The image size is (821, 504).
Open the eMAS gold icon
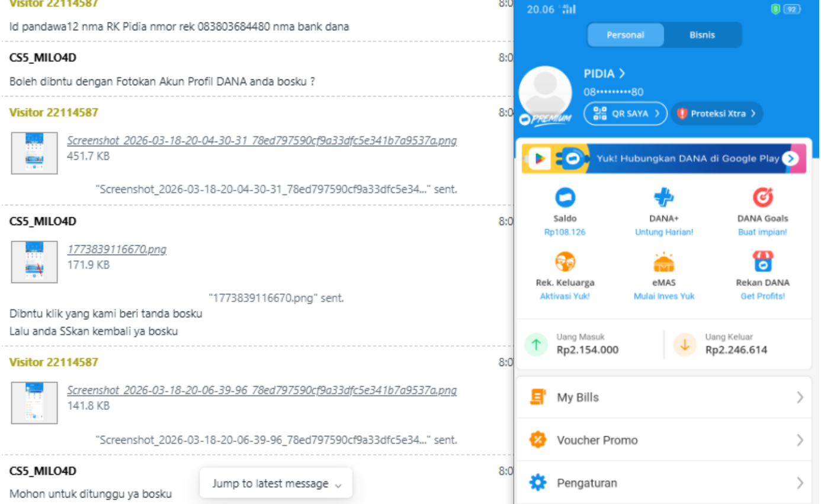point(664,261)
